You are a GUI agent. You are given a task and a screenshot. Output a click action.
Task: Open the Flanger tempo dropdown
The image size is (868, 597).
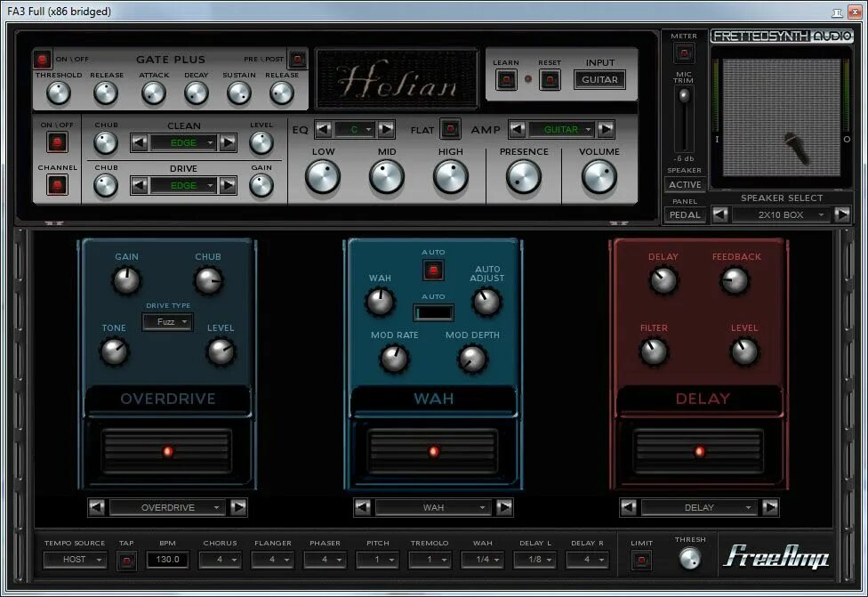(272, 560)
